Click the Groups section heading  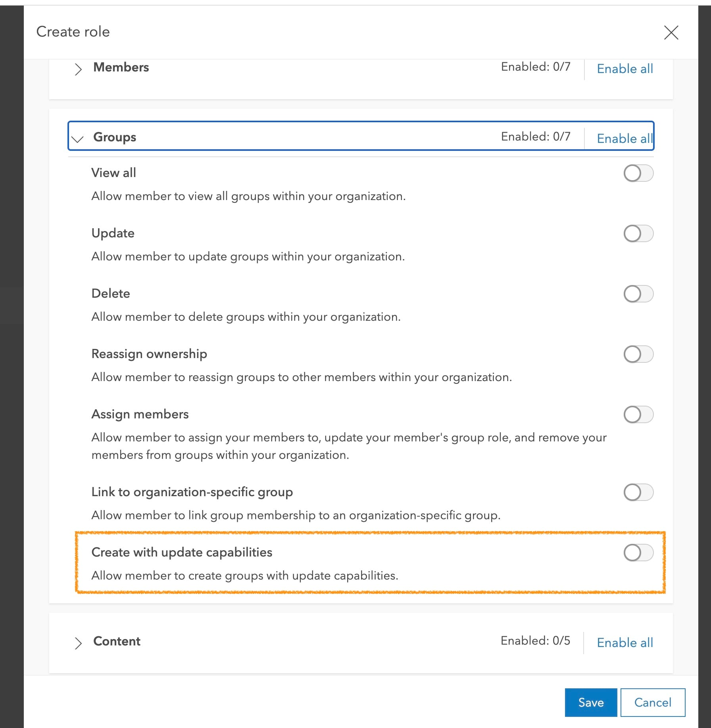pos(115,137)
